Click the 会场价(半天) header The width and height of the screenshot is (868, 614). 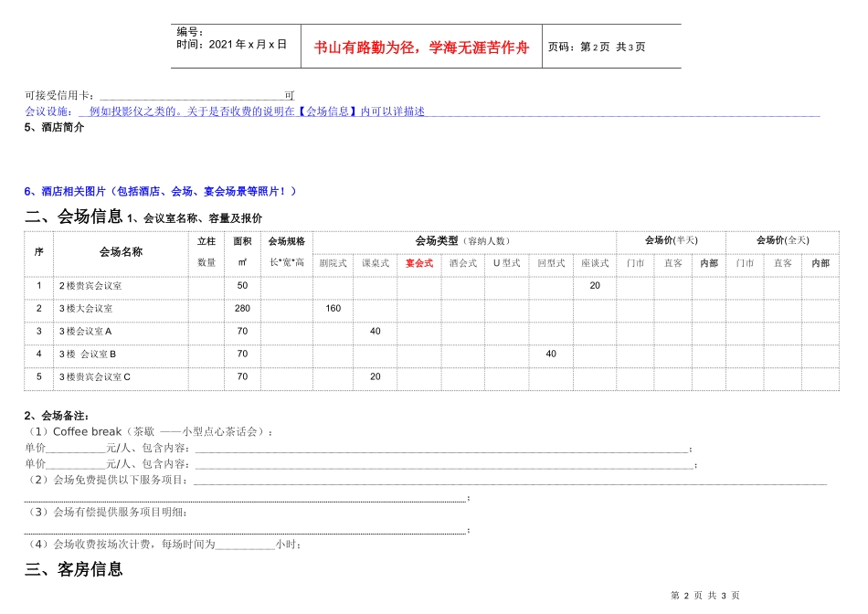[x=671, y=240]
